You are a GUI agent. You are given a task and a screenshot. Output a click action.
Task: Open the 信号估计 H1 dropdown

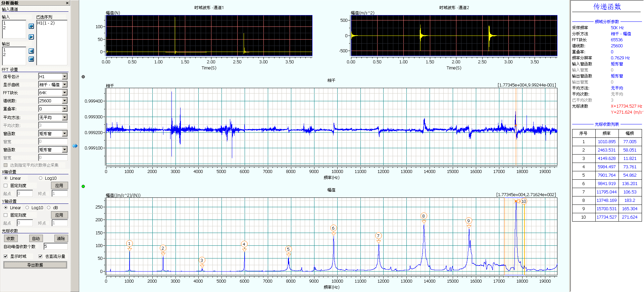click(64, 77)
